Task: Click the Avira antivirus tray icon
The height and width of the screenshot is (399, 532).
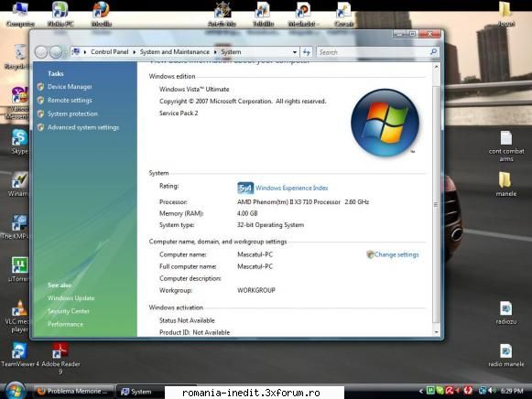Action: click(x=450, y=391)
